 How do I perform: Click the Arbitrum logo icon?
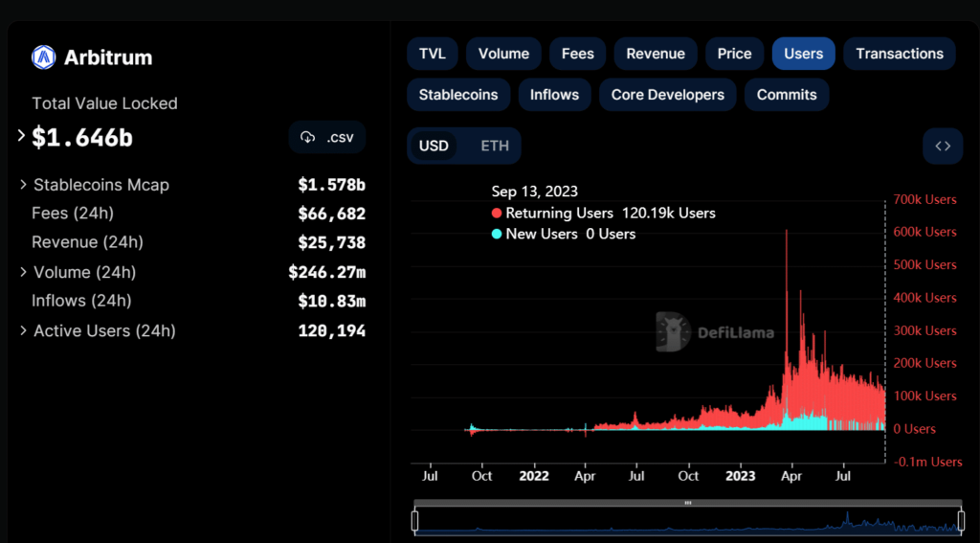tap(44, 57)
